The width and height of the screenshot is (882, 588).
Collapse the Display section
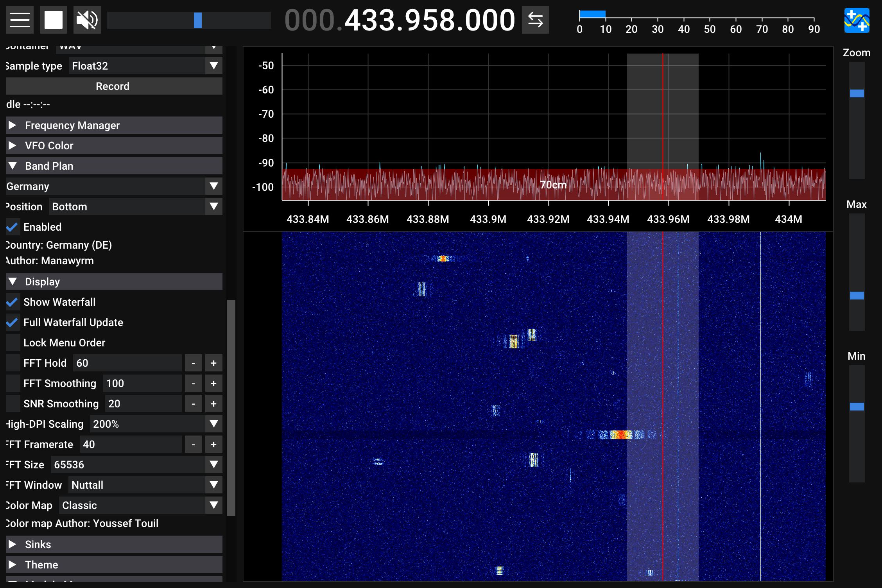point(114,281)
